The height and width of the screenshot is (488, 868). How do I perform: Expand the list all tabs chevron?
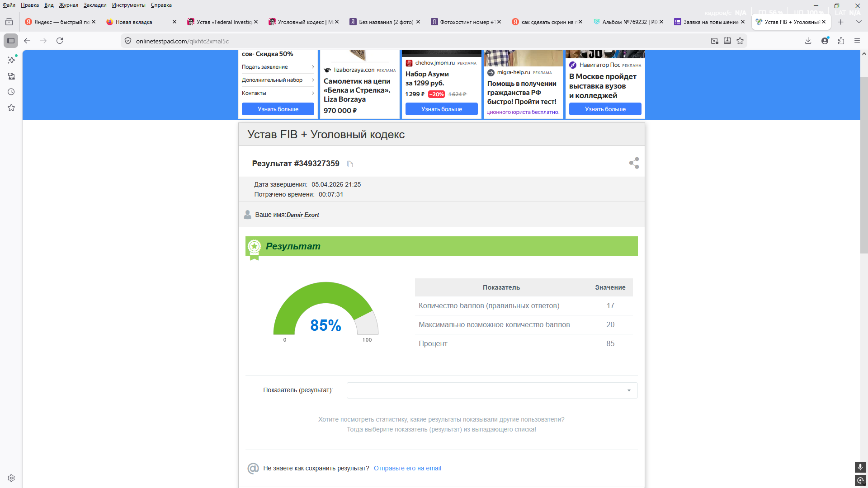(859, 22)
